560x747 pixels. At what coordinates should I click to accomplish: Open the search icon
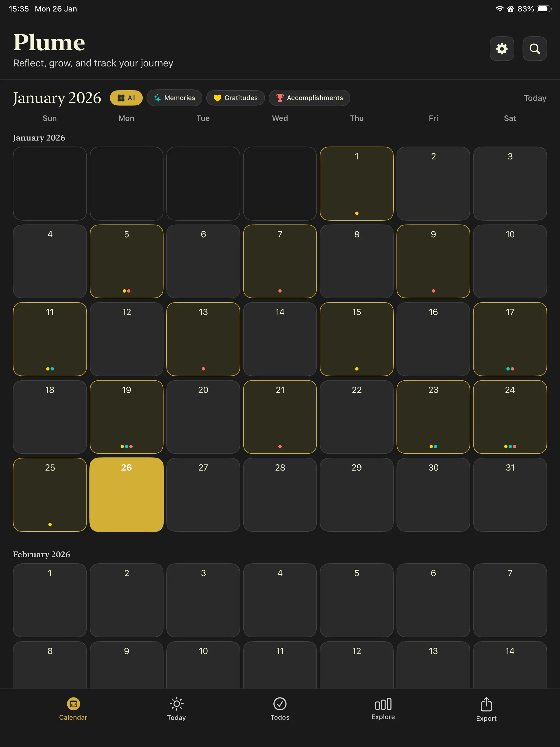click(x=535, y=49)
